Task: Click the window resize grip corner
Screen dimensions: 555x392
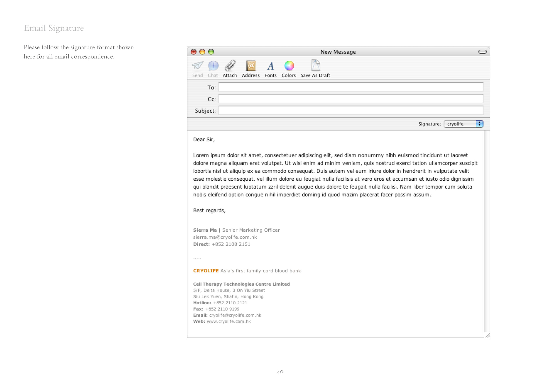Action: click(487, 335)
